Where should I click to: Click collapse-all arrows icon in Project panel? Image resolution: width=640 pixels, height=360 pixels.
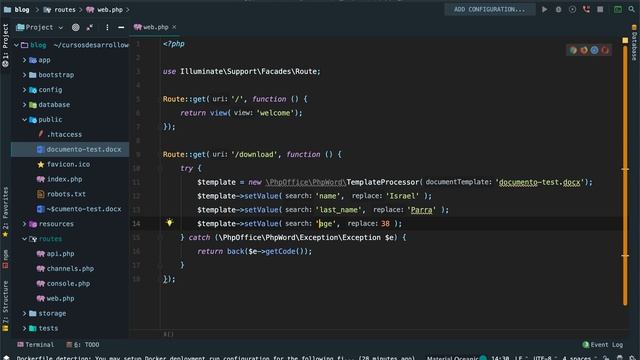tap(90, 27)
